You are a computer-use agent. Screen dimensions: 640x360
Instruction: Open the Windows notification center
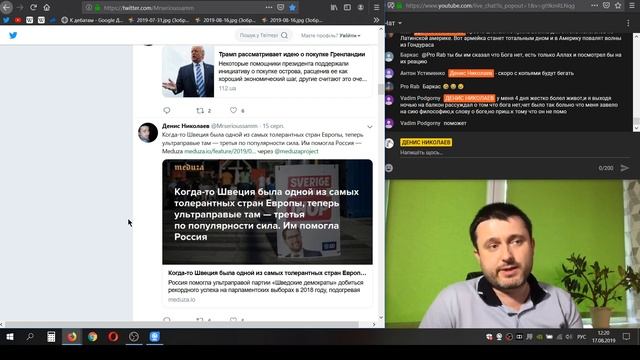tap(626, 337)
